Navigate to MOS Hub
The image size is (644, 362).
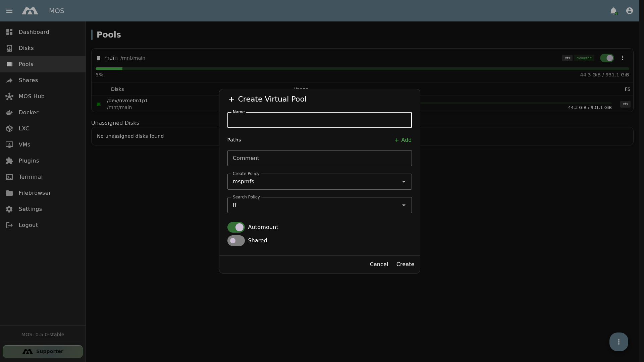point(43,97)
